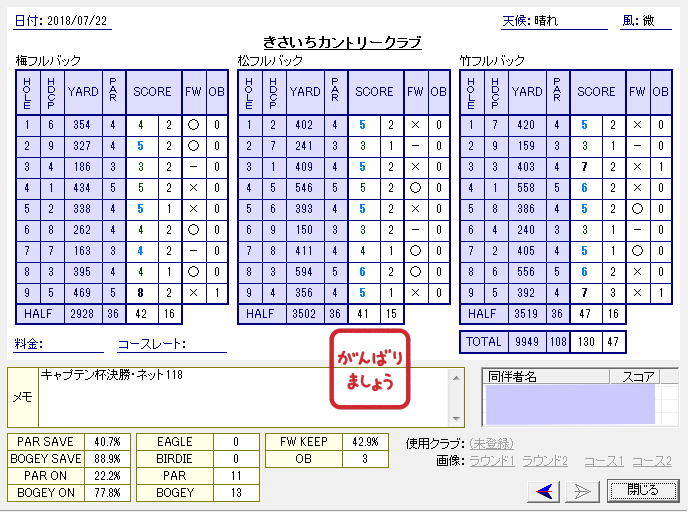Click the がんばりましょう stamp
Screen dimensions: 688x512
click(x=370, y=369)
